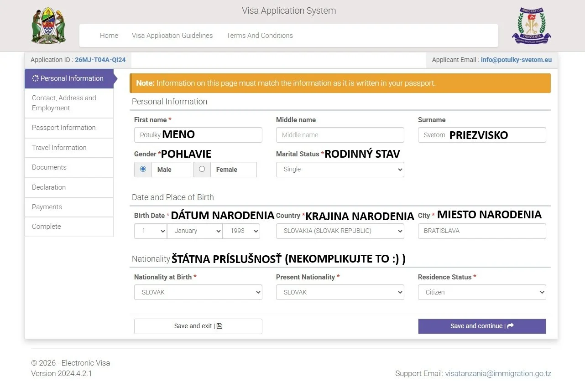The height and width of the screenshot is (392, 585).
Task: Click the Save and exit button
Action: (x=198, y=326)
